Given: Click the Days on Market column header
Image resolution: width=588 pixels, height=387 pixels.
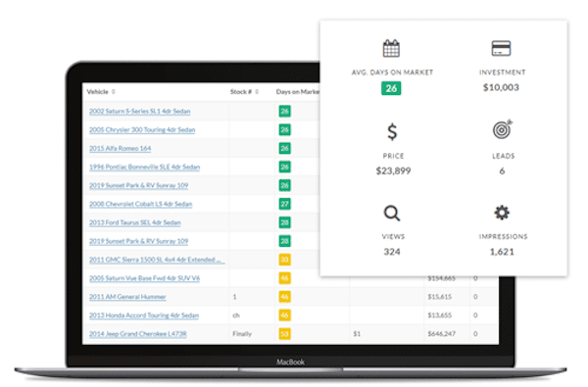Looking at the screenshot, I should (298, 91).
